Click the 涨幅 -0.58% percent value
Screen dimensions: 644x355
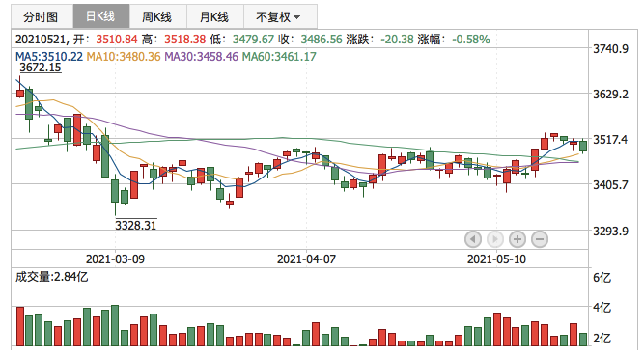click(x=471, y=39)
